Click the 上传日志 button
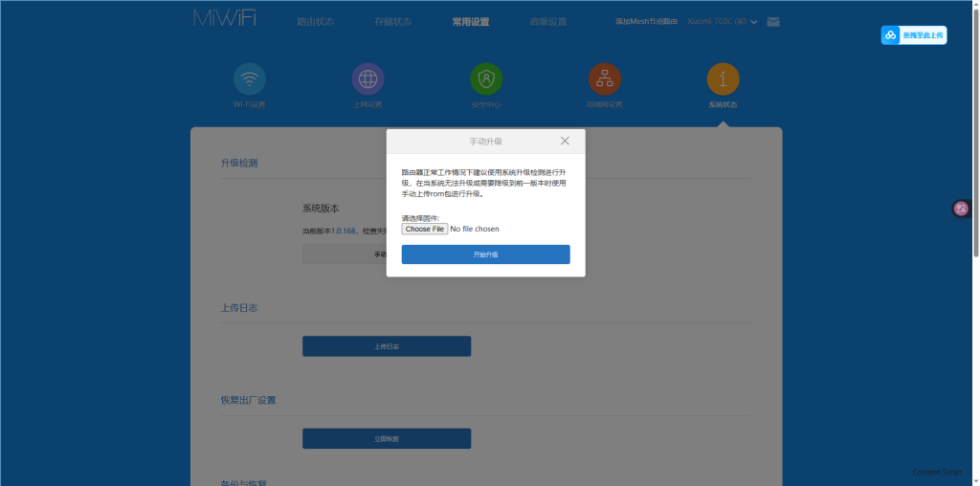Screen dimensions: 980x486 pos(387,346)
